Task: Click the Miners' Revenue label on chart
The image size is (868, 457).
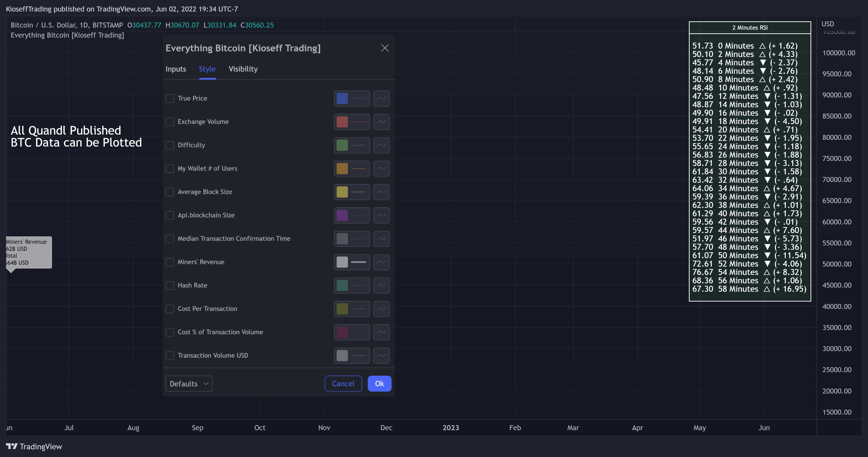Action: point(29,252)
